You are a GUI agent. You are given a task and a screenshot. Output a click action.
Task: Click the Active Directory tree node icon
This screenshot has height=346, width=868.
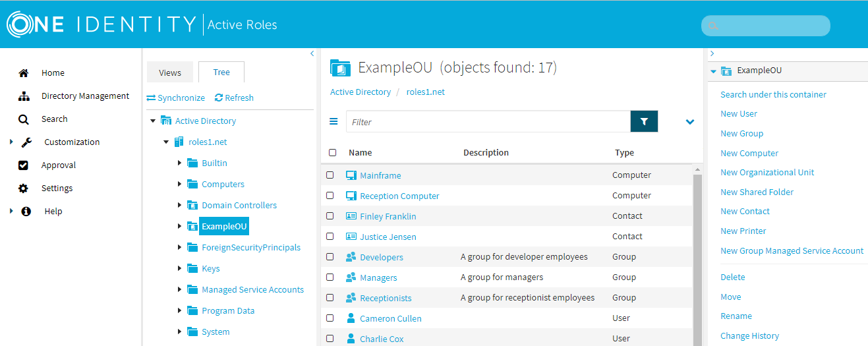click(x=166, y=121)
